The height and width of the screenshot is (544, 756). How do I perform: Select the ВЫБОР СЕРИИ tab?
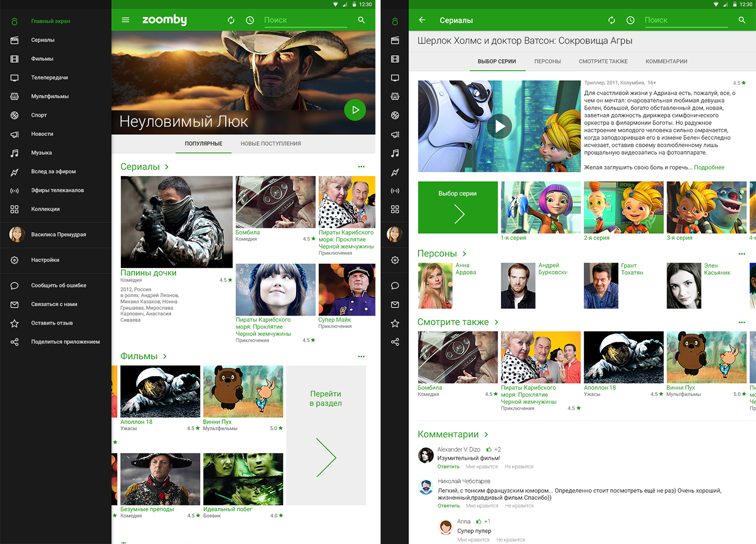coord(497,61)
